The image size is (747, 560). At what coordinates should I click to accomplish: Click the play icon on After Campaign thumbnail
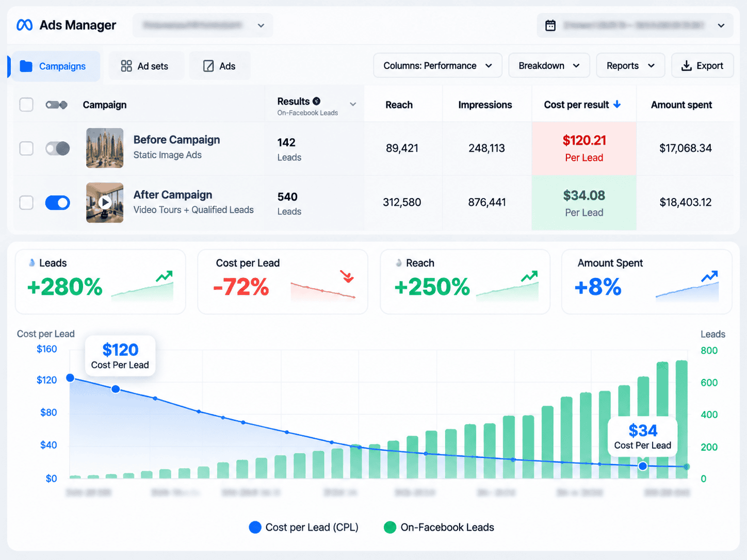(105, 202)
